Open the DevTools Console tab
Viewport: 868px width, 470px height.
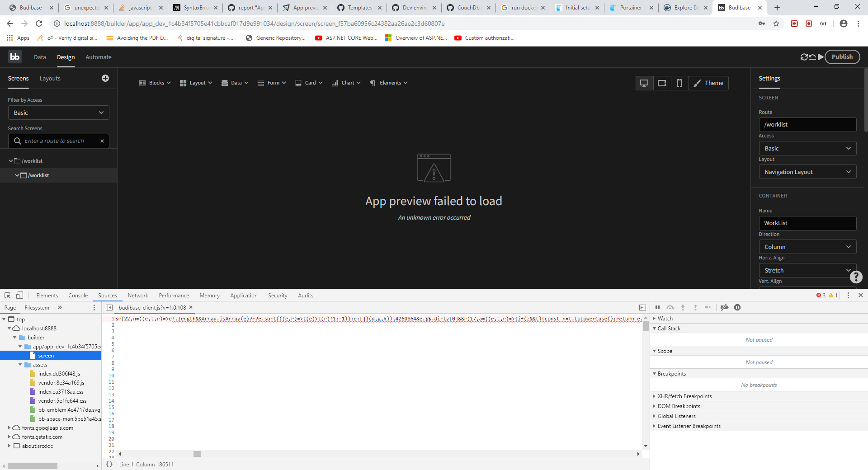coord(78,296)
